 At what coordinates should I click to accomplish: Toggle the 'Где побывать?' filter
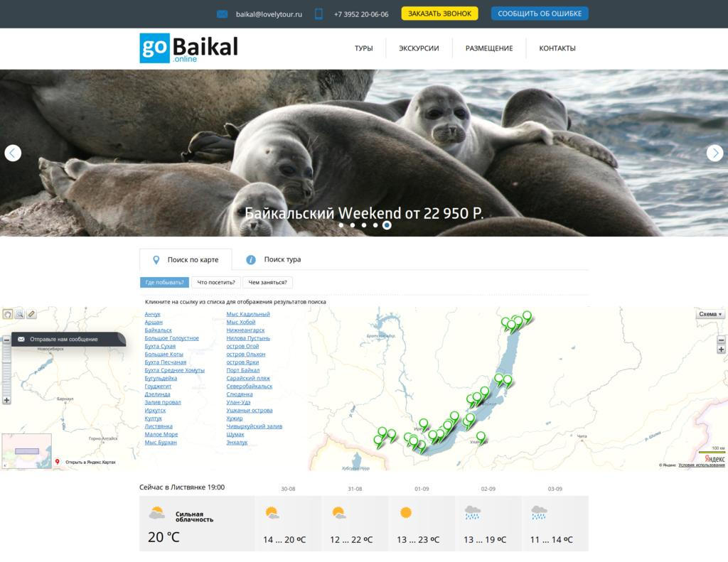[x=164, y=282]
